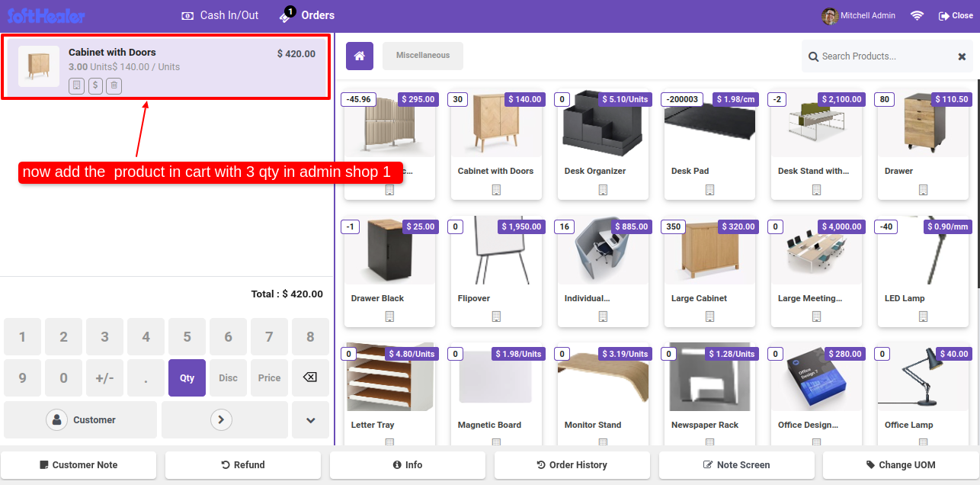Click the payment arrow chevron button
Screen dimensions: 980x485
tap(221, 419)
